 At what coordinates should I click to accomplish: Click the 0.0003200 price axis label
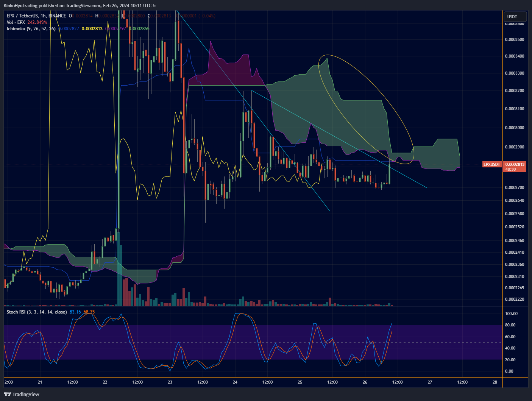(x=515, y=91)
